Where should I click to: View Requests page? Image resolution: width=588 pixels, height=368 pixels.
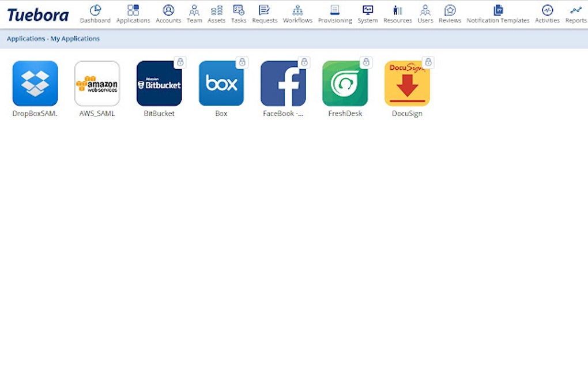tap(265, 14)
